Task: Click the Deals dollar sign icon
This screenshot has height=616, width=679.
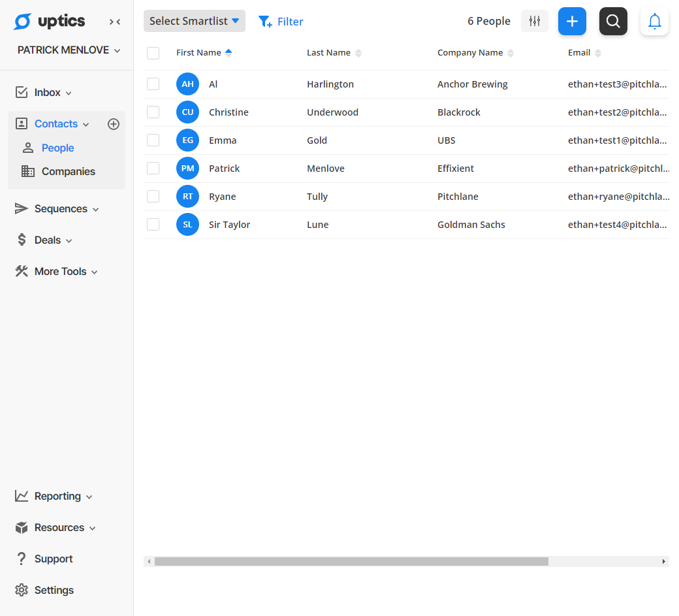Action: (x=22, y=240)
